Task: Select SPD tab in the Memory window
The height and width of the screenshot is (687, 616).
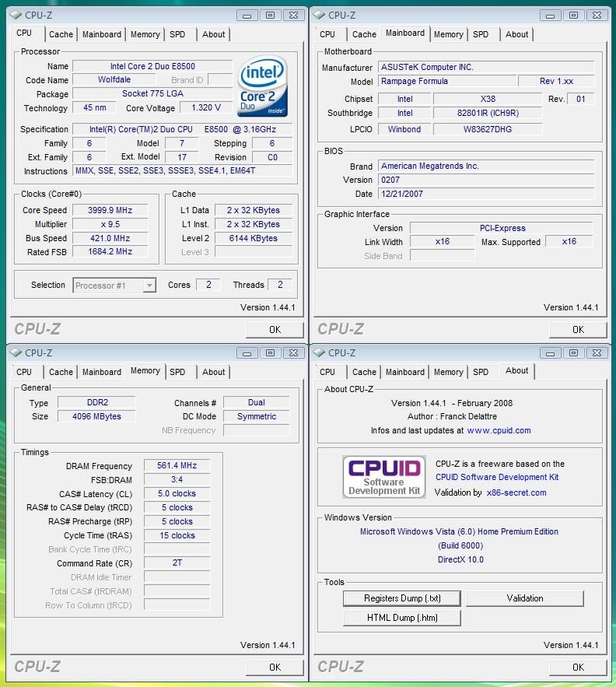Action: pos(177,372)
